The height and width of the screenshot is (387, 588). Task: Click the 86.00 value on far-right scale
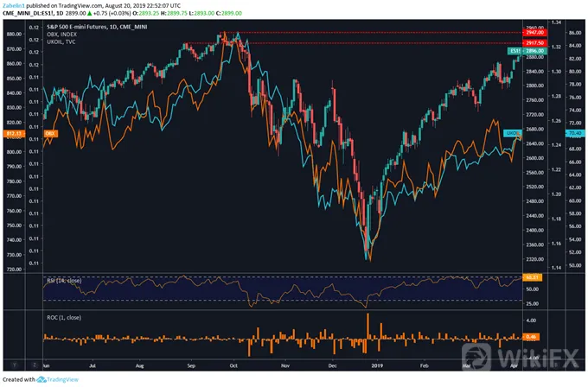pos(575,33)
